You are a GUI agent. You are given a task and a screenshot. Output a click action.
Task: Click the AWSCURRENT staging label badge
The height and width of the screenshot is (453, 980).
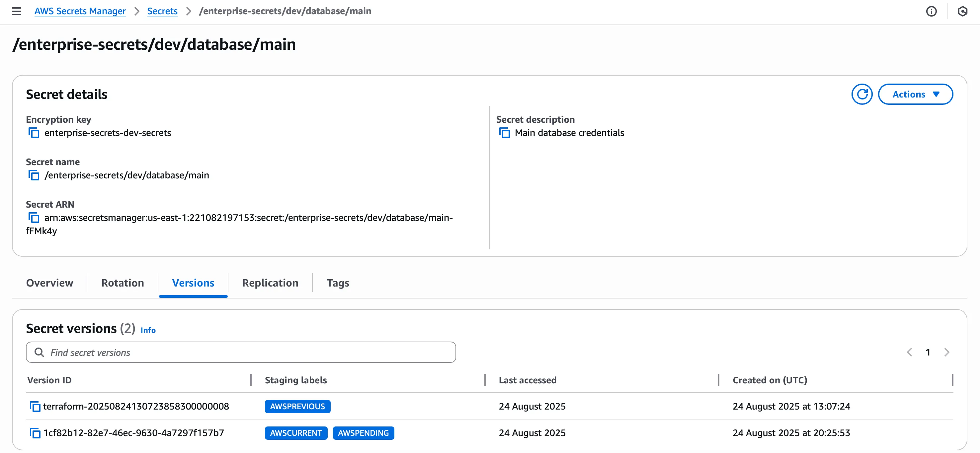pos(296,433)
